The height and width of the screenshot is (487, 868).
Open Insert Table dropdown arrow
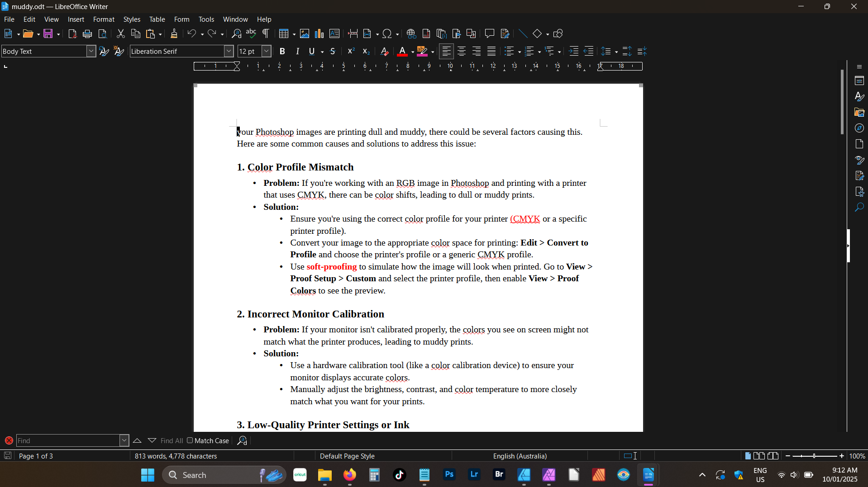[294, 34]
